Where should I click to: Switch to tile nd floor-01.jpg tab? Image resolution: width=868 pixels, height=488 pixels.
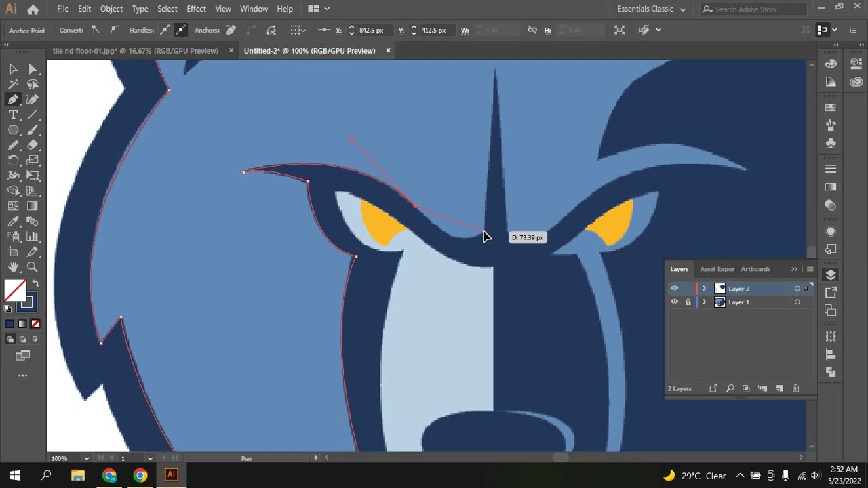click(x=136, y=51)
